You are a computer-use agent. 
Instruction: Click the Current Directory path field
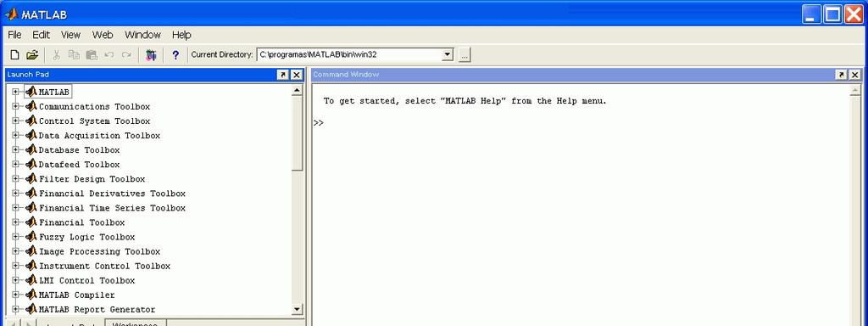coord(349,55)
